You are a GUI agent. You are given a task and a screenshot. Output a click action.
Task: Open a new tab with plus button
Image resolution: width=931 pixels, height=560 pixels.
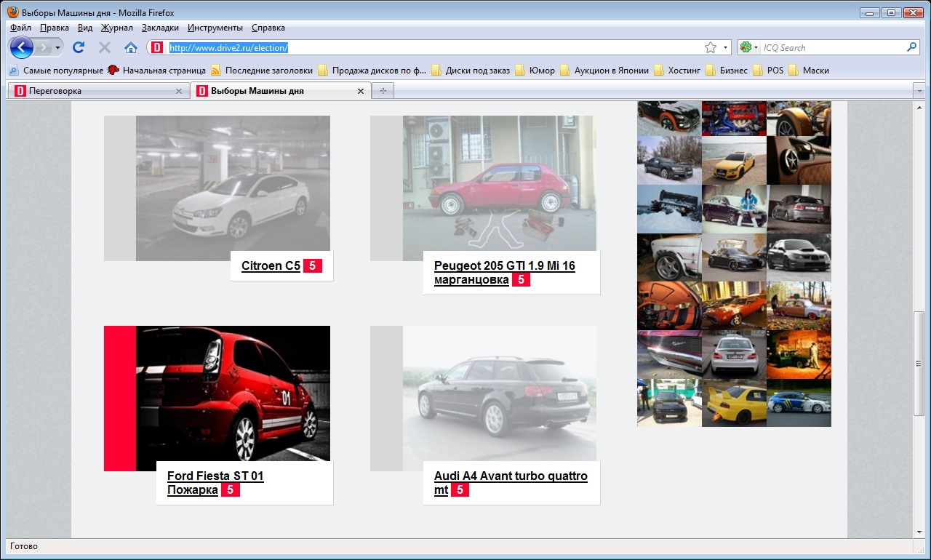click(383, 91)
